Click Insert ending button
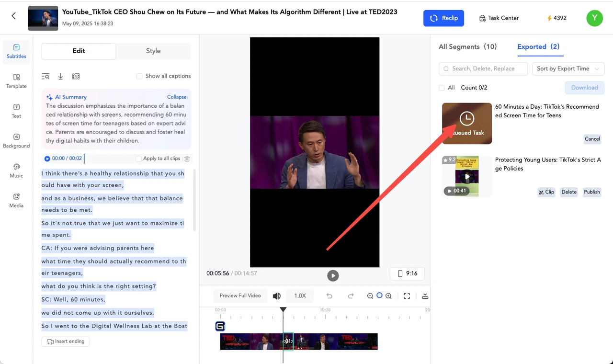The width and height of the screenshot is (613, 364). (x=66, y=341)
